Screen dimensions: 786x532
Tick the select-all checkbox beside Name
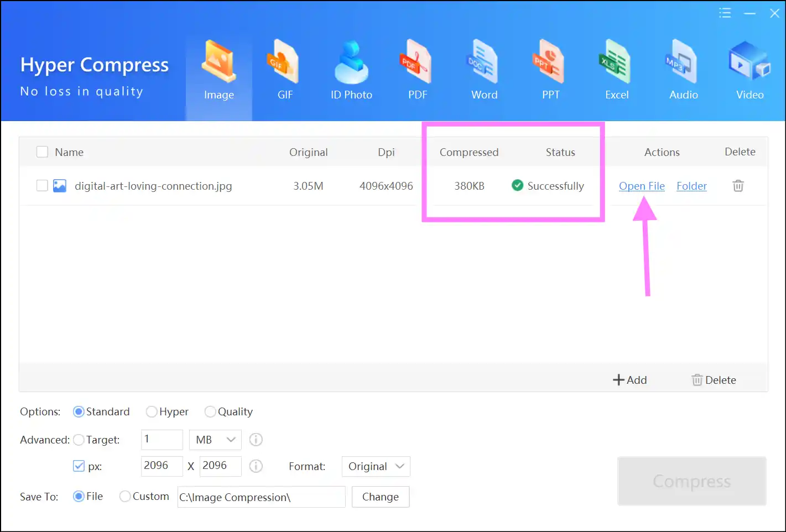(x=42, y=152)
